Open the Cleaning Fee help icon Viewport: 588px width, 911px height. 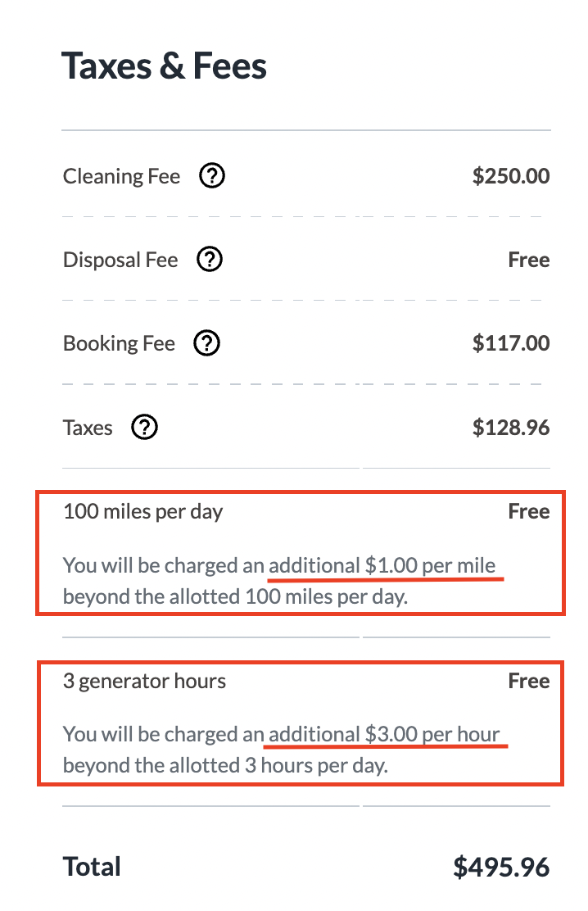click(212, 175)
